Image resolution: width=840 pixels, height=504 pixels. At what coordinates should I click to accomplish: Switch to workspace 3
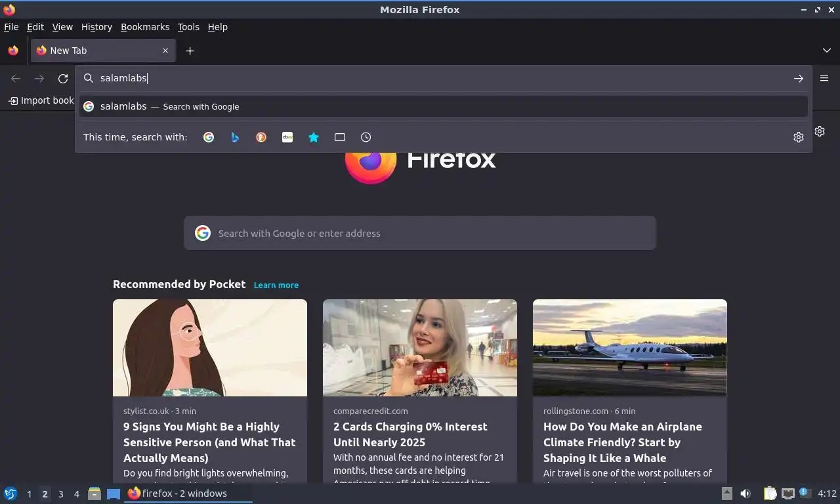60,494
